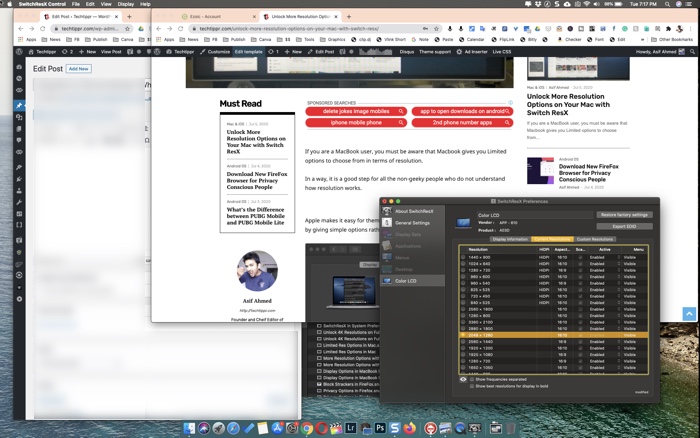Screen dimensions: 700x438
Task: Select radio button for 1024 × 640 resolution
Action: click(463, 264)
